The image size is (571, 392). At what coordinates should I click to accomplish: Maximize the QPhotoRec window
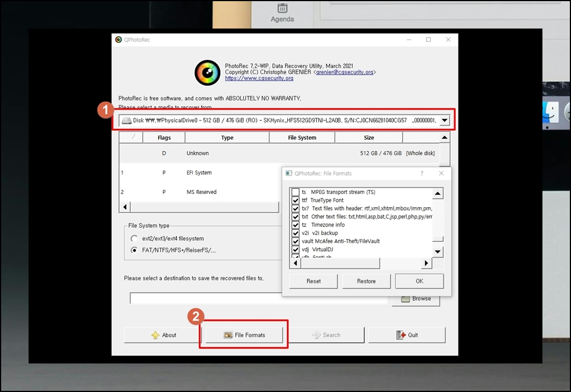pyautogui.click(x=428, y=40)
